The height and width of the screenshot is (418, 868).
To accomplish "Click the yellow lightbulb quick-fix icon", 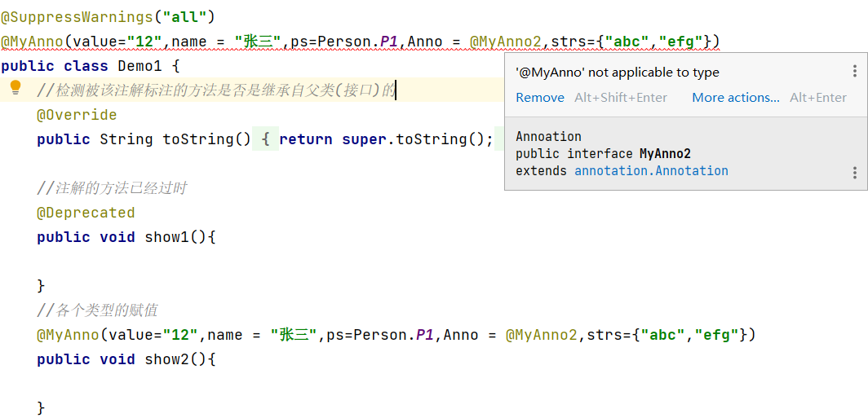I will [15, 87].
